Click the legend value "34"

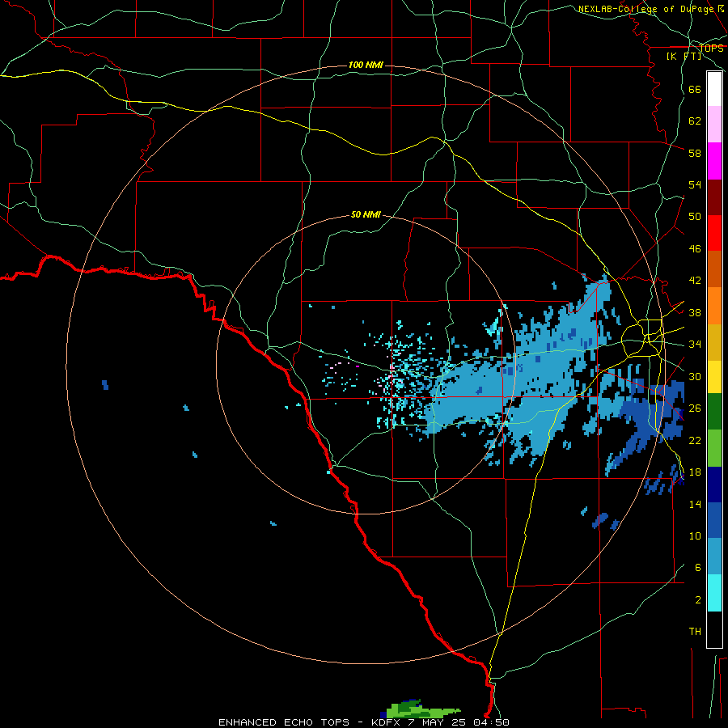(x=695, y=345)
